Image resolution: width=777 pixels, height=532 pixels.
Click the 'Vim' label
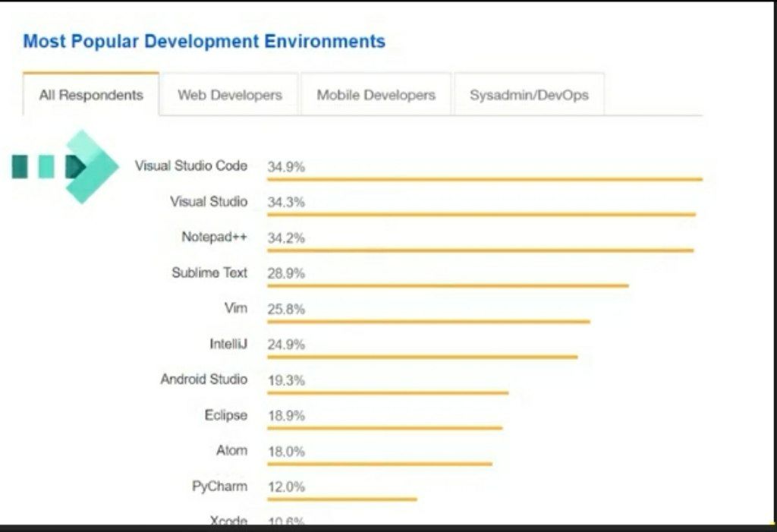(x=235, y=308)
